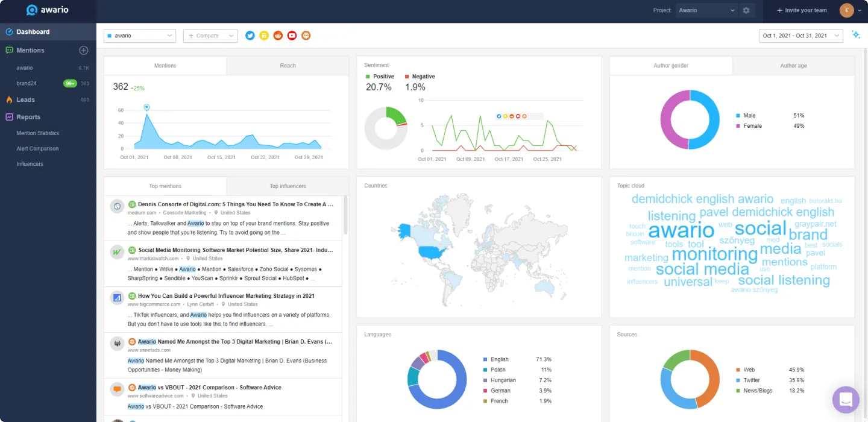This screenshot has height=422, width=868.
Task: Open the date range picker dropdown
Action: pos(800,36)
